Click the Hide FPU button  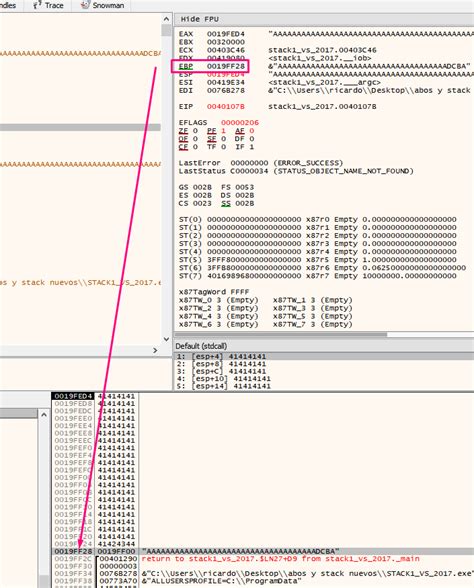click(x=200, y=19)
